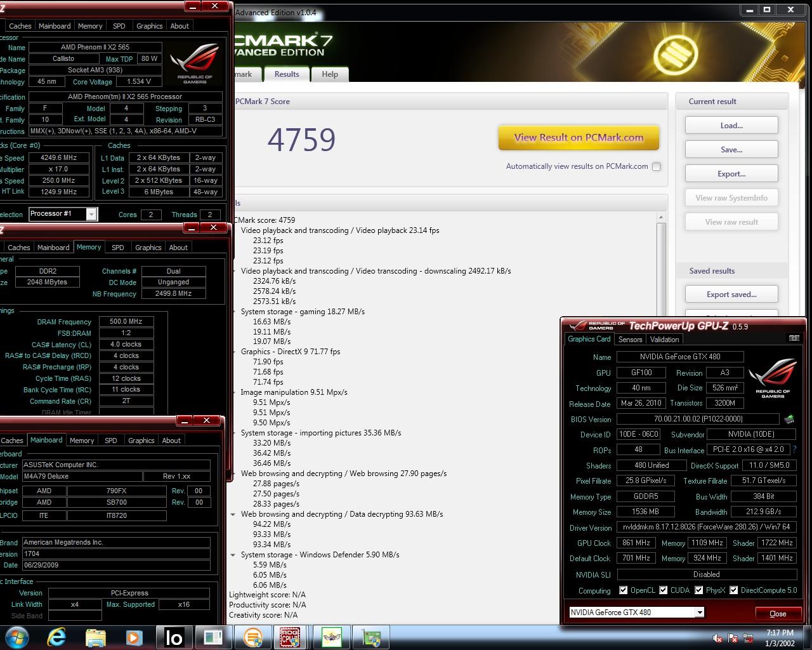Click the Export saved... button
This screenshot has height=650, width=812.
point(731,295)
